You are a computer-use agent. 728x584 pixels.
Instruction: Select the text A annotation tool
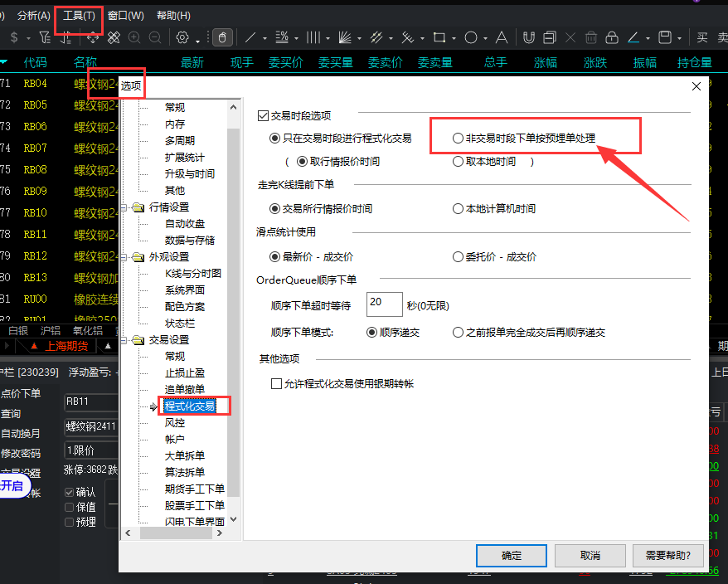[x=502, y=37]
